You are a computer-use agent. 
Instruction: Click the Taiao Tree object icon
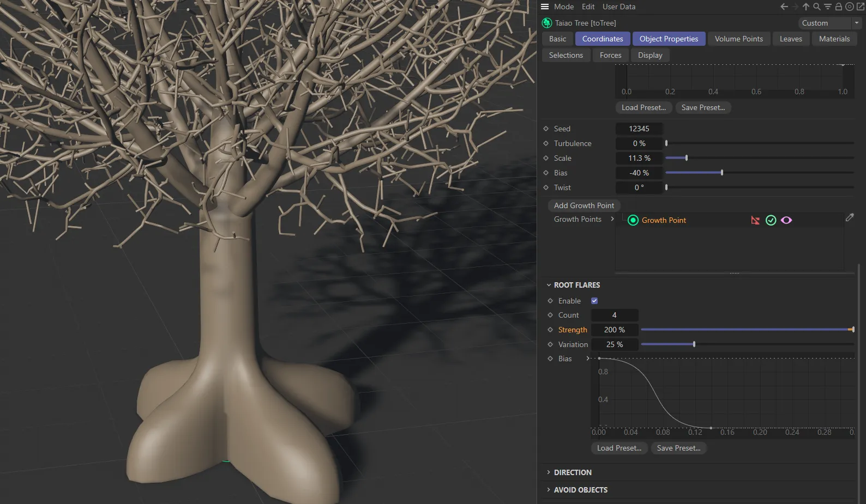(547, 23)
